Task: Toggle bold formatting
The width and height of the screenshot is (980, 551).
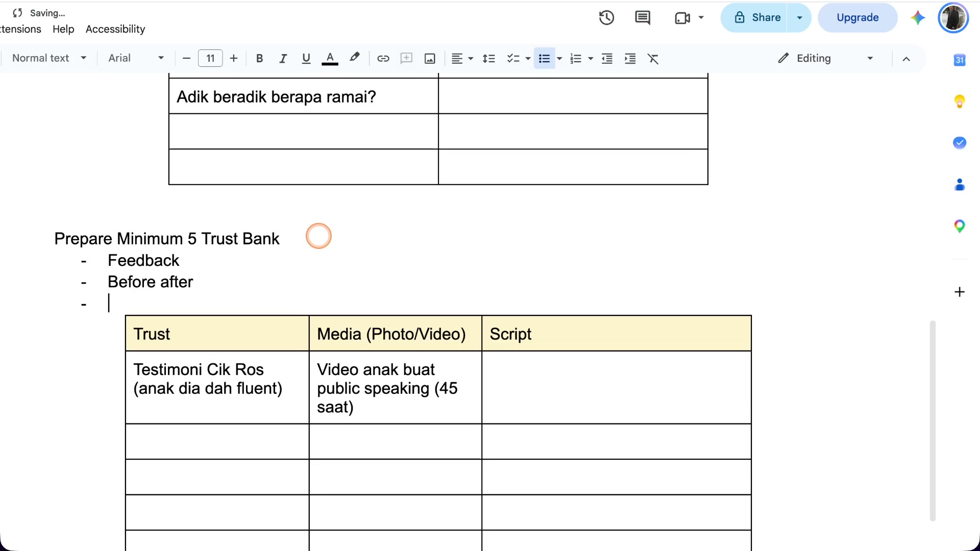Action: tap(259, 59)
